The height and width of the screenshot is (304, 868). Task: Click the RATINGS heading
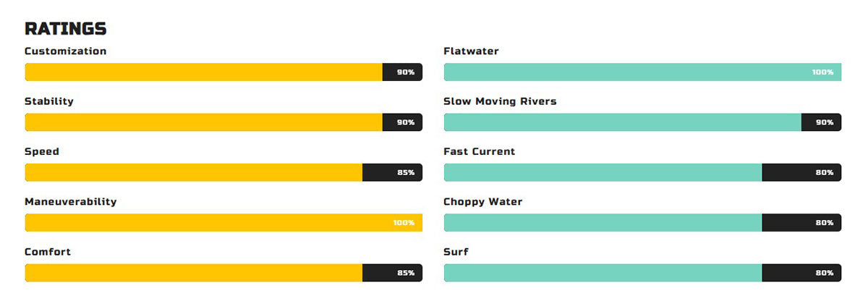pyautogui.click(x=65, y=29)
